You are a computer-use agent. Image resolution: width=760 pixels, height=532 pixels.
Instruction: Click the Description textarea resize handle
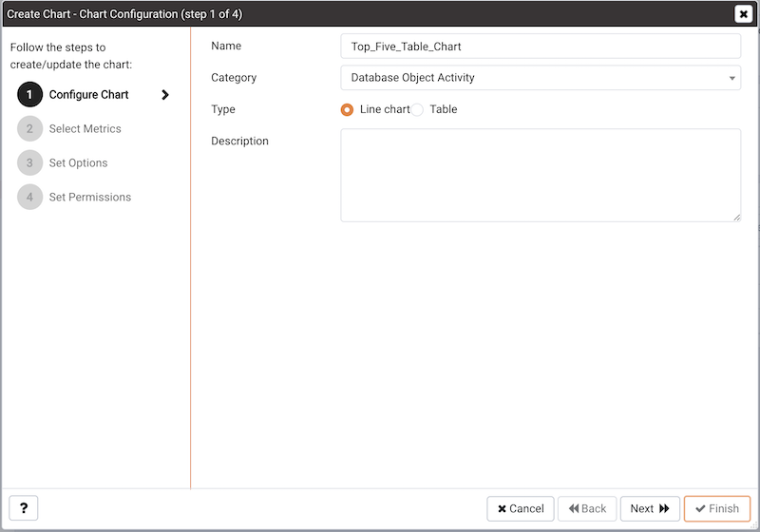tap(737, 218)
